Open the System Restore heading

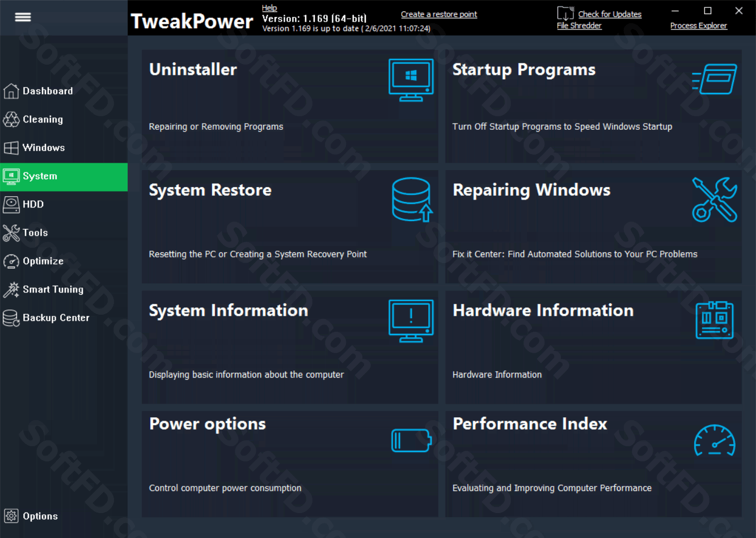click(x=210, y=190)
